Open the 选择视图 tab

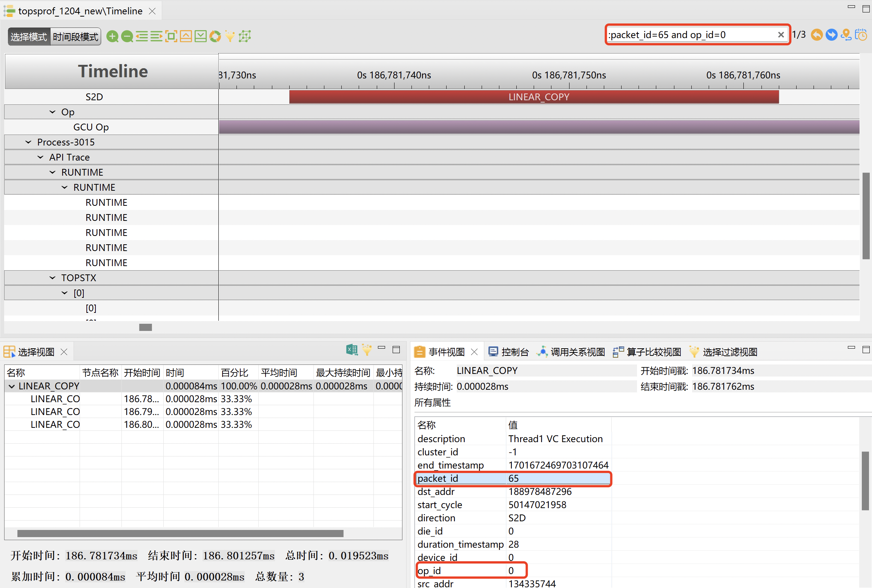(36, 352)
